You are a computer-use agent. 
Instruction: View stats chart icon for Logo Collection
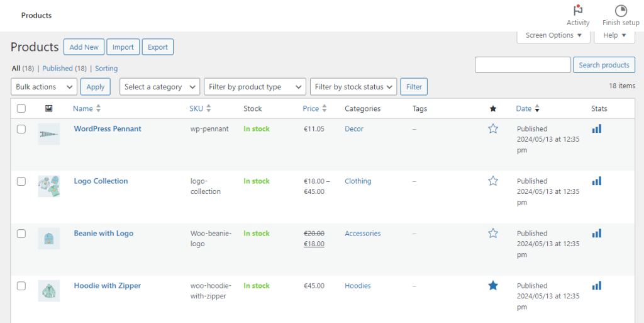coord(596,181)
